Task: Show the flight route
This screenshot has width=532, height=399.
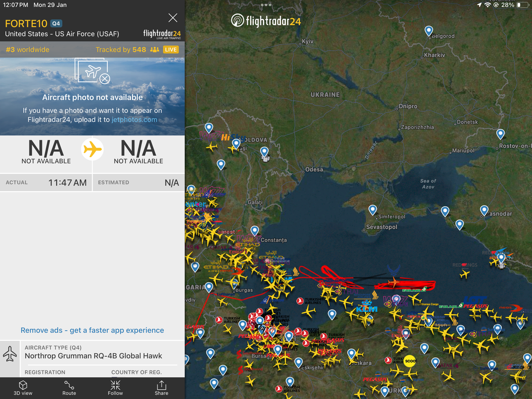Action: (x=69, y=388)
